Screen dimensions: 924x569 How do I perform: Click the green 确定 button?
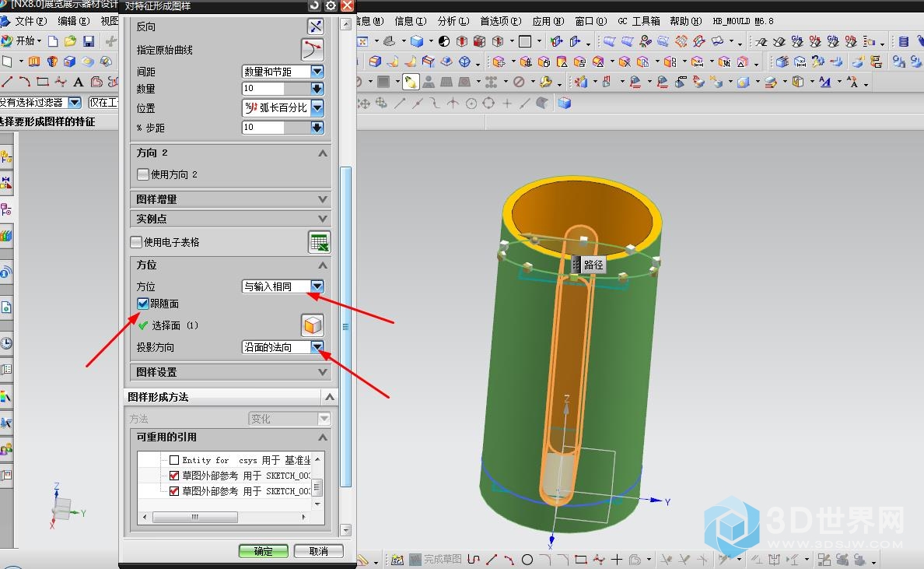[x=264, y=551]
